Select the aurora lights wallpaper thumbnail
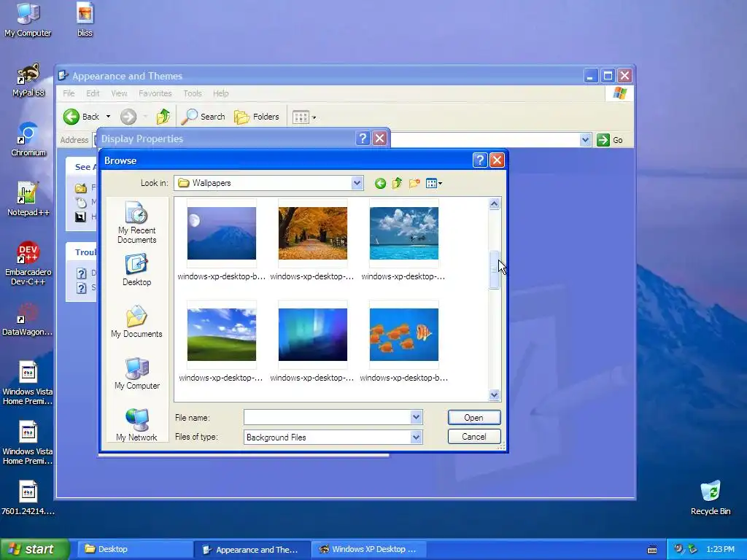 312,335
